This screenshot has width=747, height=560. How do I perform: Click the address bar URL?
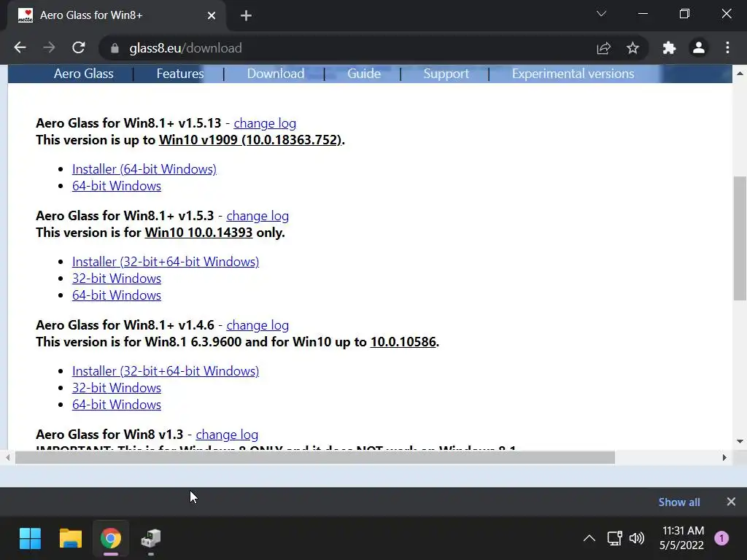click(186, 48)
